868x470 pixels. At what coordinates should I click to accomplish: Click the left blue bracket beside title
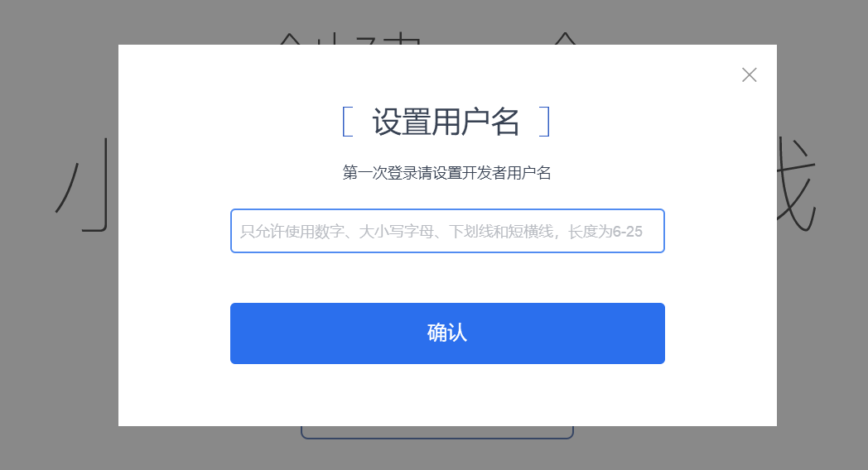tap(348, 122)
